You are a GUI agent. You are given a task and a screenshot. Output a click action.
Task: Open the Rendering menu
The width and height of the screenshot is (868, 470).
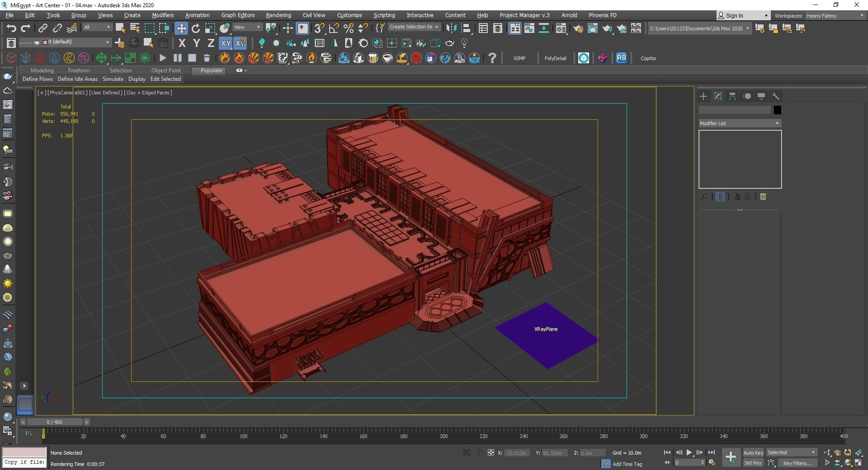pos(278,15)
